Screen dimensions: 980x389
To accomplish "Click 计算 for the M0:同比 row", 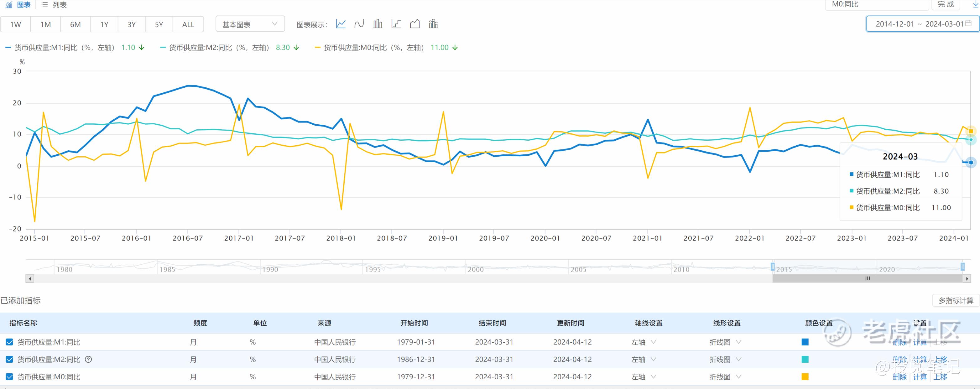I will pyautogui.click(x=920, y=377).
